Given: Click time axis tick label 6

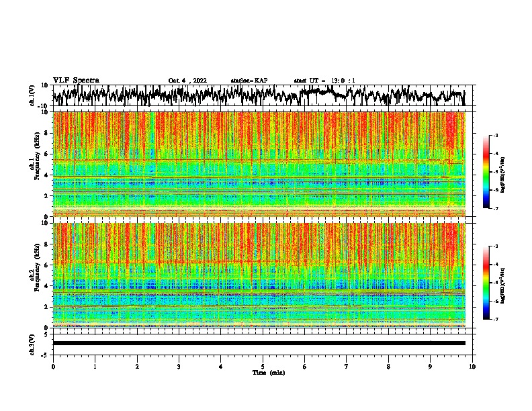Looking at the screenshot, I should [x=305, y=367].
